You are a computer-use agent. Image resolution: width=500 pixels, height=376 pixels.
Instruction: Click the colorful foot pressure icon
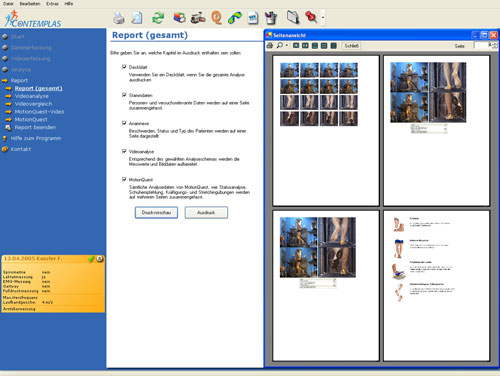[235, 18]
